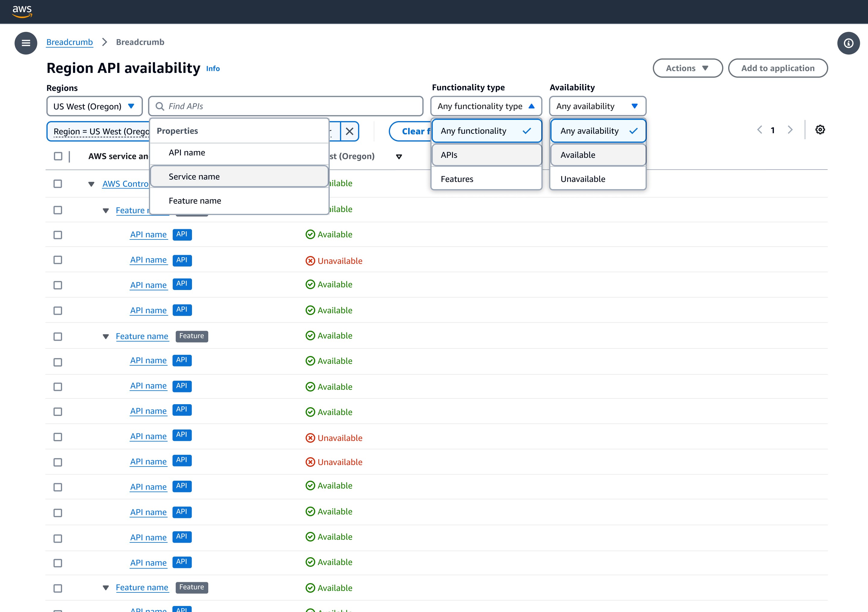This screenshot has height=612, width=868.
Task: Click the Add to application button
Action: coord(778,68)
